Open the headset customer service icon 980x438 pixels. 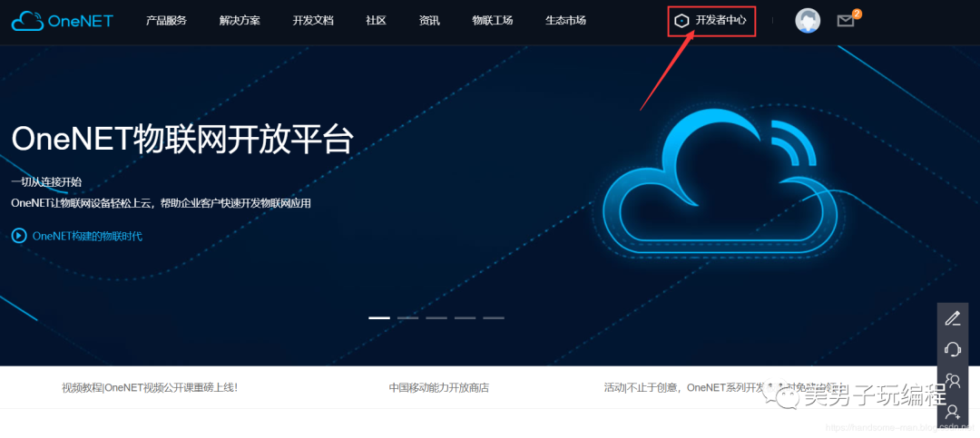(953, 348)
